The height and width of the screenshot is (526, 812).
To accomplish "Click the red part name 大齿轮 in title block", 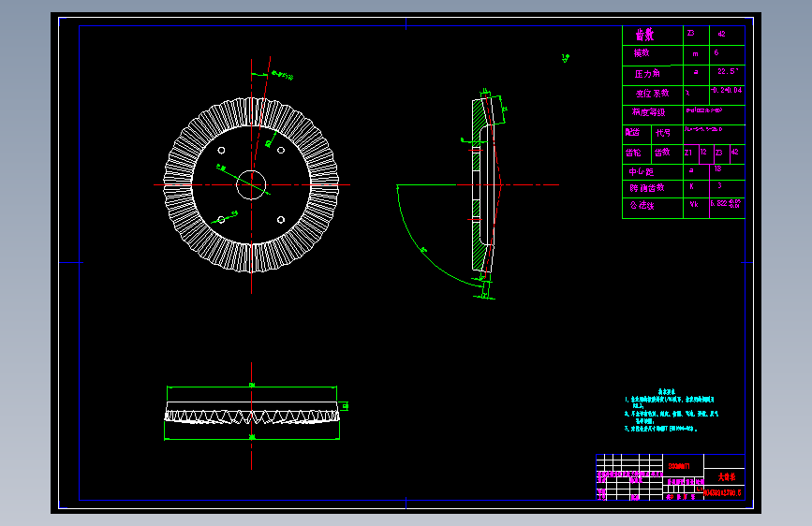I will pyautogui.click(x=727, y=476).
